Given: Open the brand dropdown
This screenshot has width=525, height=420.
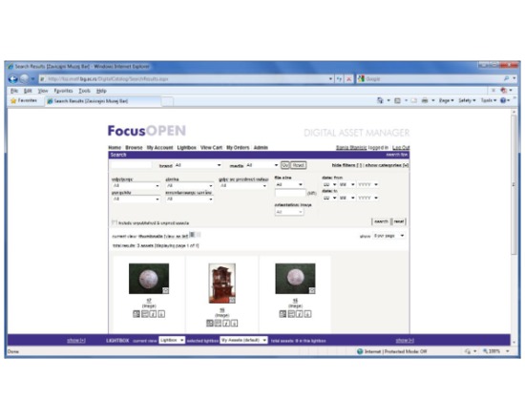Looking at the screenshot, I should (x=198, y=165).
